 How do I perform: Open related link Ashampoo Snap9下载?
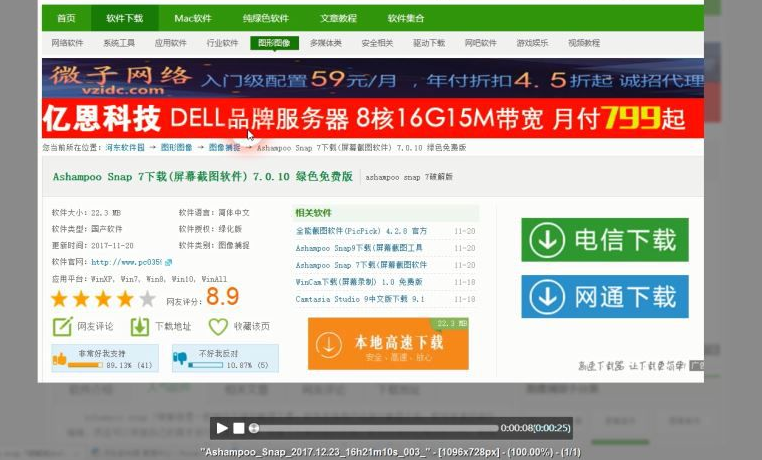[359, 248]
